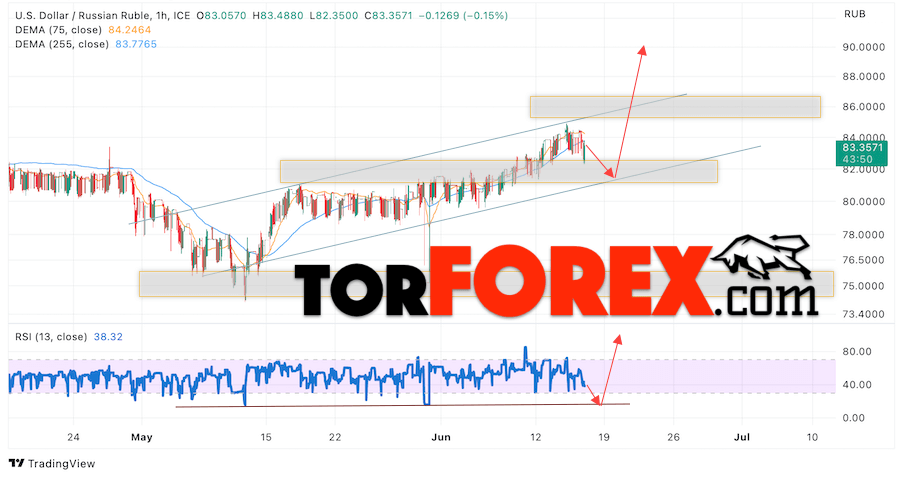
Task: Click the RSI value 38.32
Action: coord(108,337)
